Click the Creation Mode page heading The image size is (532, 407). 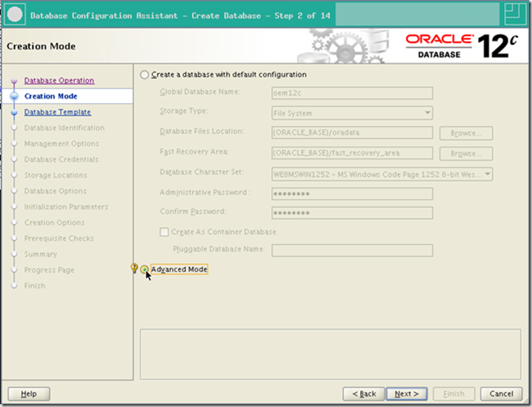pos(41,46)
